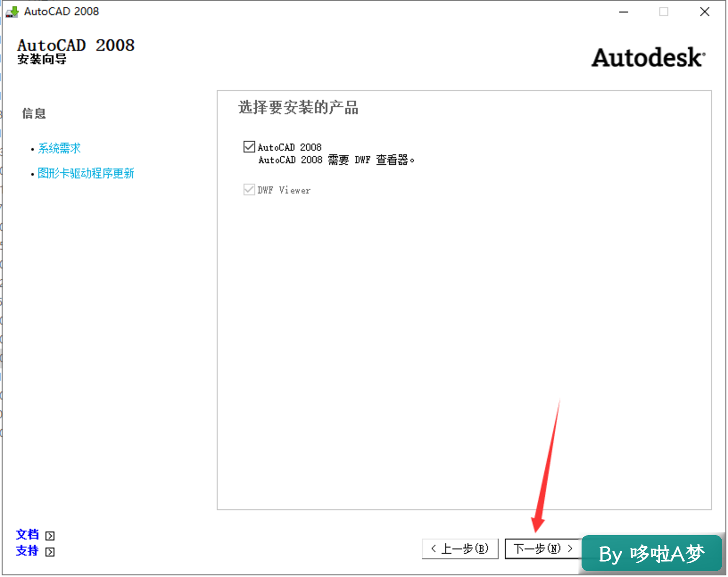
Task: Open the 支持 link
Action: (27, 551)
